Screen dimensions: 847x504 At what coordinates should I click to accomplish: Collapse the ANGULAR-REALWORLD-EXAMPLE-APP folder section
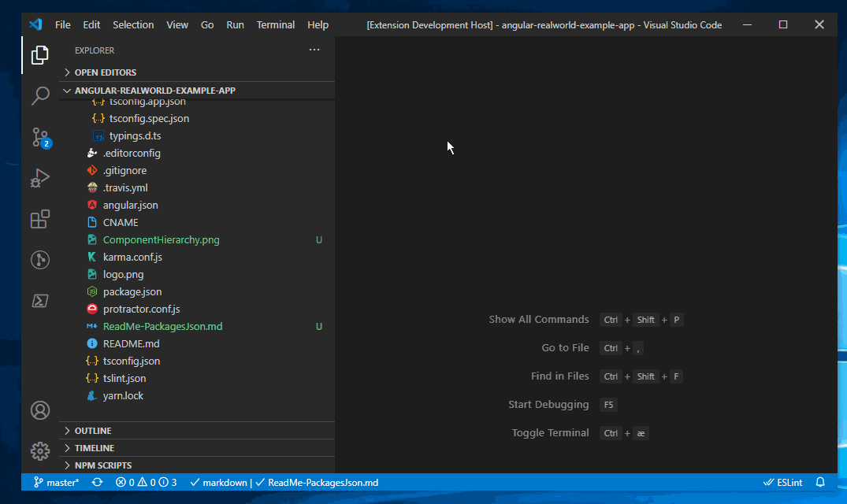197,90
